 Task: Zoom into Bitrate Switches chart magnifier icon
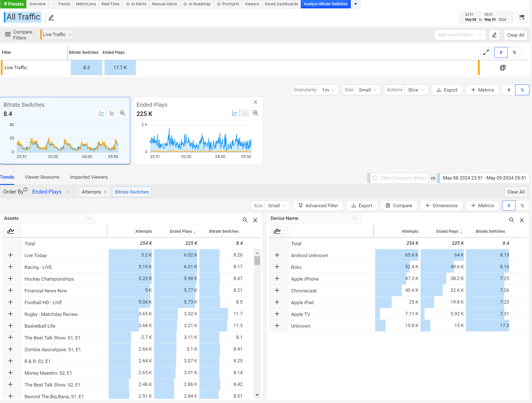point(122,113)
